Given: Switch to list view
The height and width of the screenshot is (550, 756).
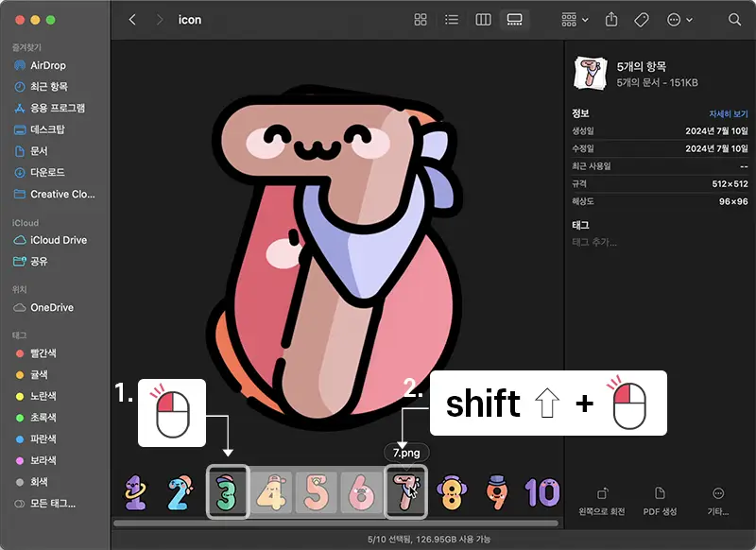Looking at the screenshot, I should click(x=451, y=19).
